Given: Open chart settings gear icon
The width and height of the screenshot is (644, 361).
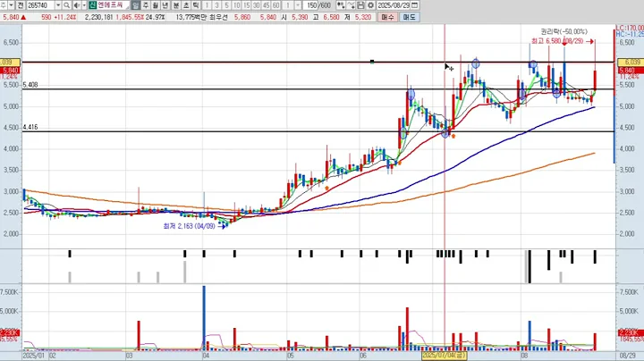Looking at the screenshot, I should 370,5.
